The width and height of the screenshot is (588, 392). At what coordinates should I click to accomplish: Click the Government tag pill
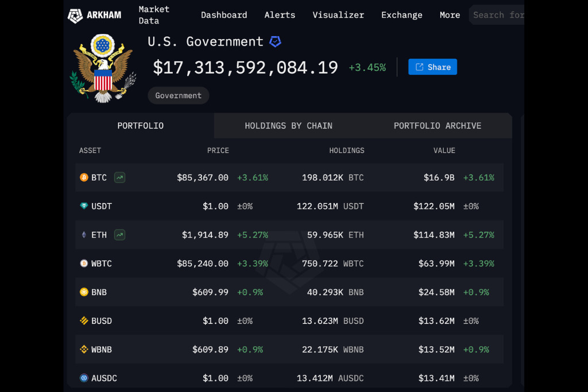tap(179, 96)
